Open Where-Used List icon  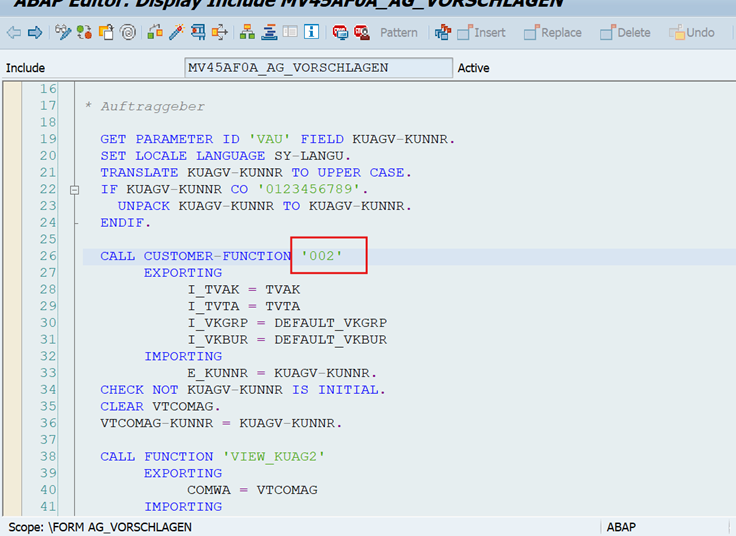pos(220,32)
